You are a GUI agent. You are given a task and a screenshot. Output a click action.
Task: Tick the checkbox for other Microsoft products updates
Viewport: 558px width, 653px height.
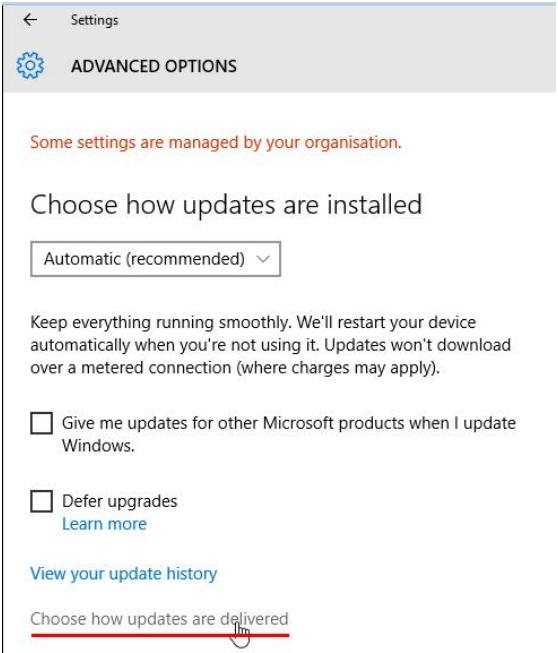coord(42,423)
